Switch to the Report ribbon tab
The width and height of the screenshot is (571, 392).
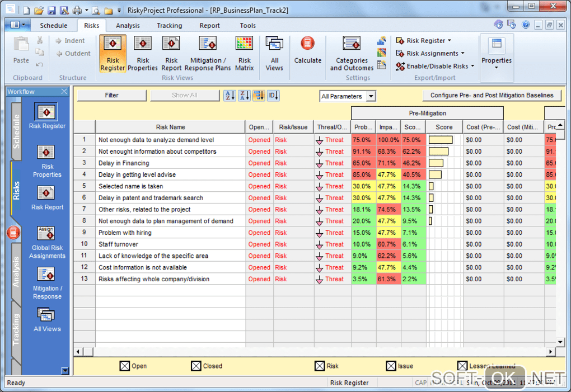point(209,26)
